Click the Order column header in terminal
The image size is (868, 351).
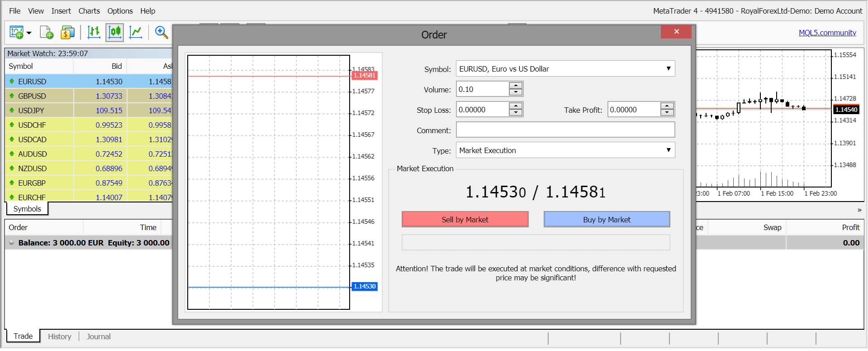[44, 227]
